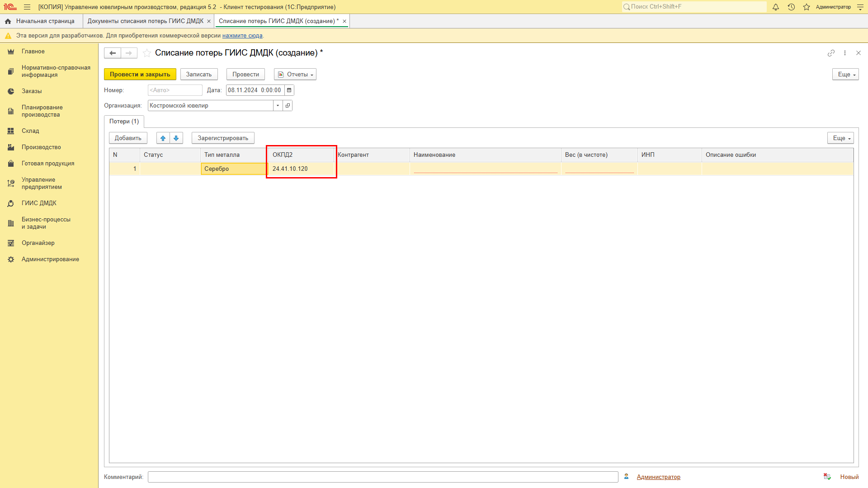Follow the нажмите сюда link
Screen dimensions: 868x488
pos(242,36)
